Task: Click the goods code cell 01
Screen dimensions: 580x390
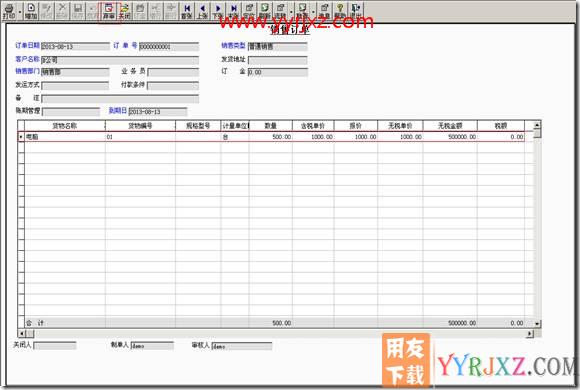Action: [140, 137]
